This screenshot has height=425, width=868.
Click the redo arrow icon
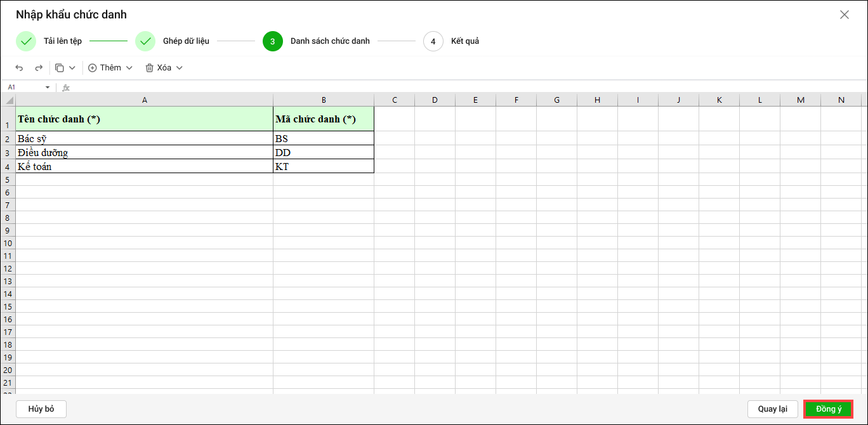[39, 68]
